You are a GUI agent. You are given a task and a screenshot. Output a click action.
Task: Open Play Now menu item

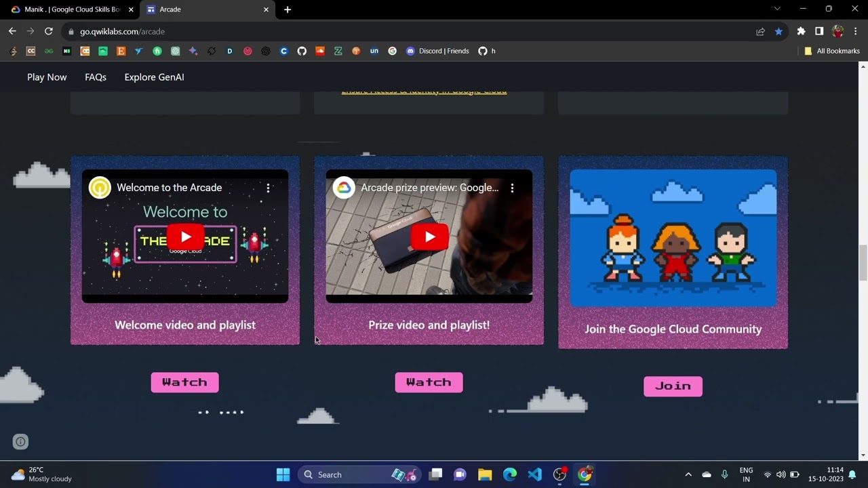47,77
